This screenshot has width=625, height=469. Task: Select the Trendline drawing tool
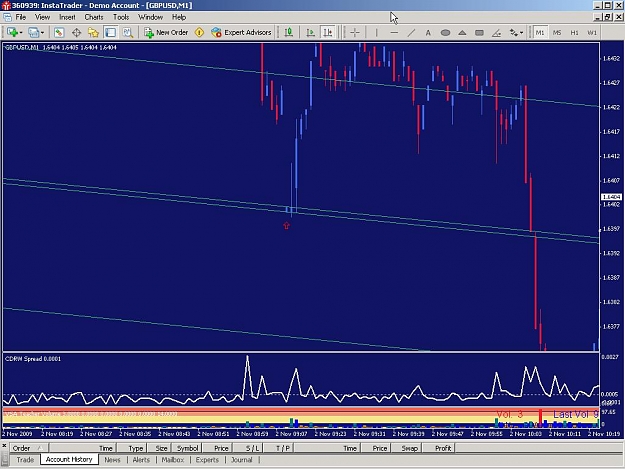[x=411, y=32]
